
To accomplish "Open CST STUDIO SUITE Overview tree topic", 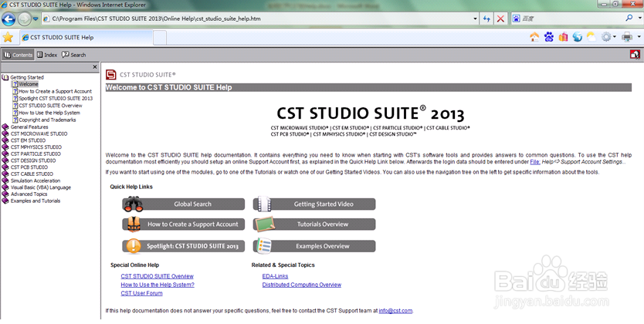I will (50, 106).
